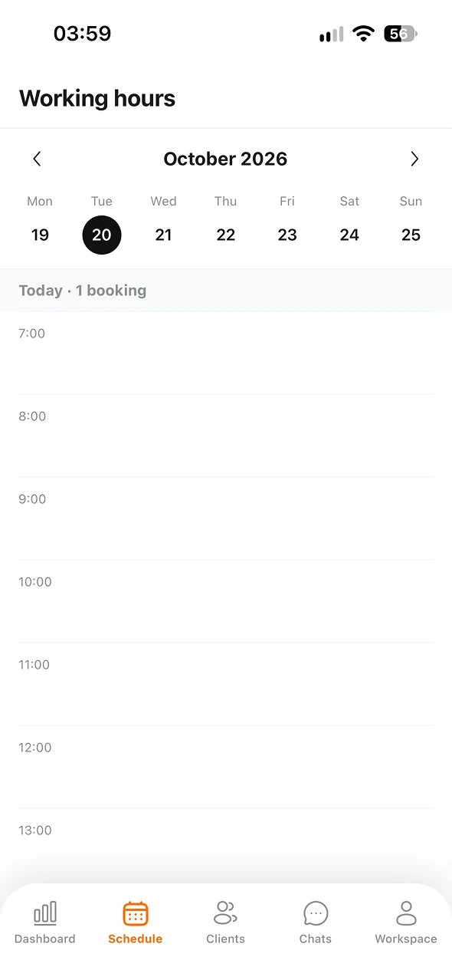Go to previous week with left chevron
The height and width of the screenshot is (980, 452).
click(37, 159)
